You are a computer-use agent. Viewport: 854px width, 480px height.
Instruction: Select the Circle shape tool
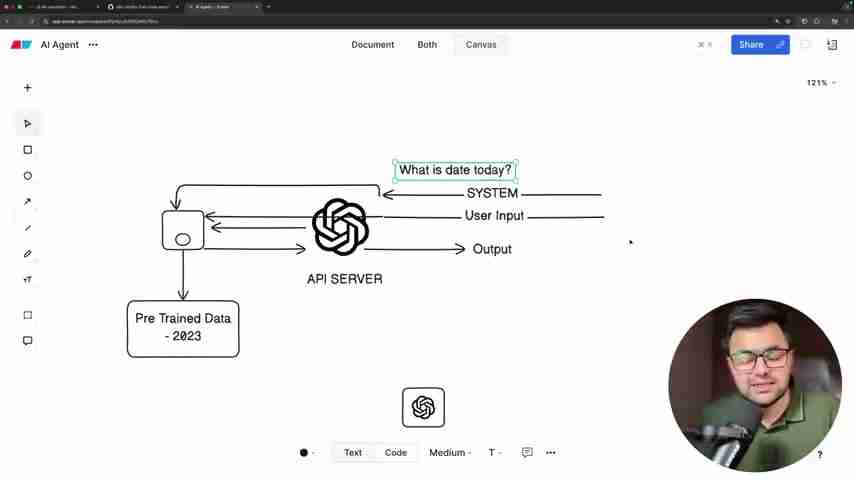pyautogui.click(x=28, y=176)
